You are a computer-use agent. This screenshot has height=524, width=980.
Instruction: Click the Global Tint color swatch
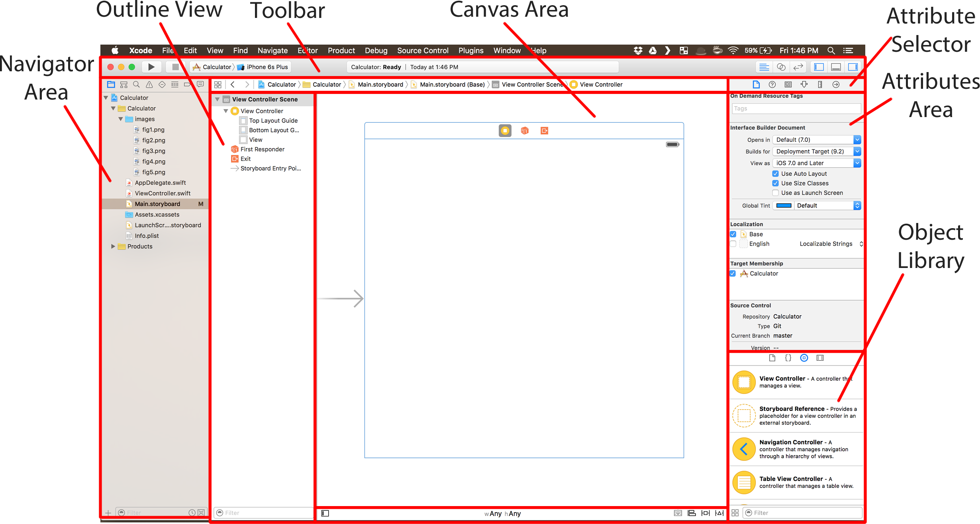pyautogui.click(x=784, y=205)
